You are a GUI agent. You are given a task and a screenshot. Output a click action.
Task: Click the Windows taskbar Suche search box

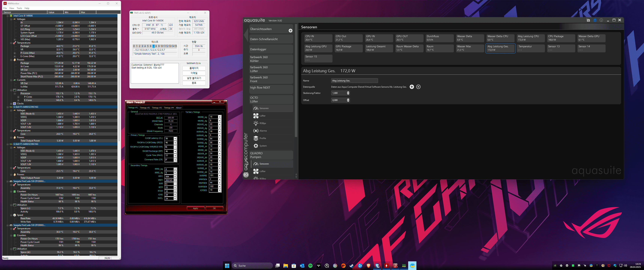click(252, 266)
